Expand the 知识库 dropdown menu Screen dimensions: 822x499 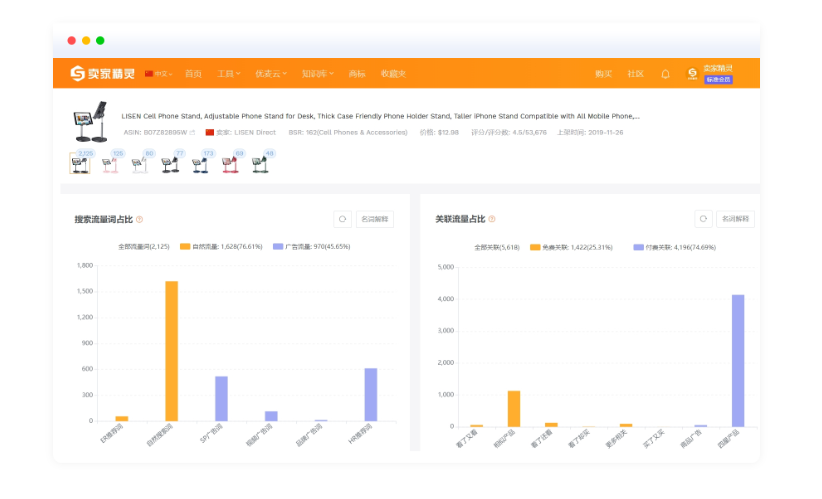click(x=318, y=74)
